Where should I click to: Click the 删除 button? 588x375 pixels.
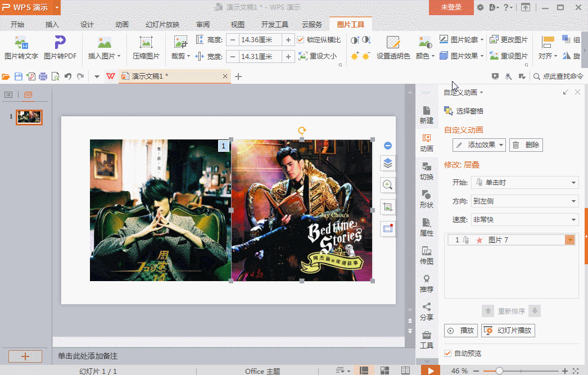click(526, 145)
